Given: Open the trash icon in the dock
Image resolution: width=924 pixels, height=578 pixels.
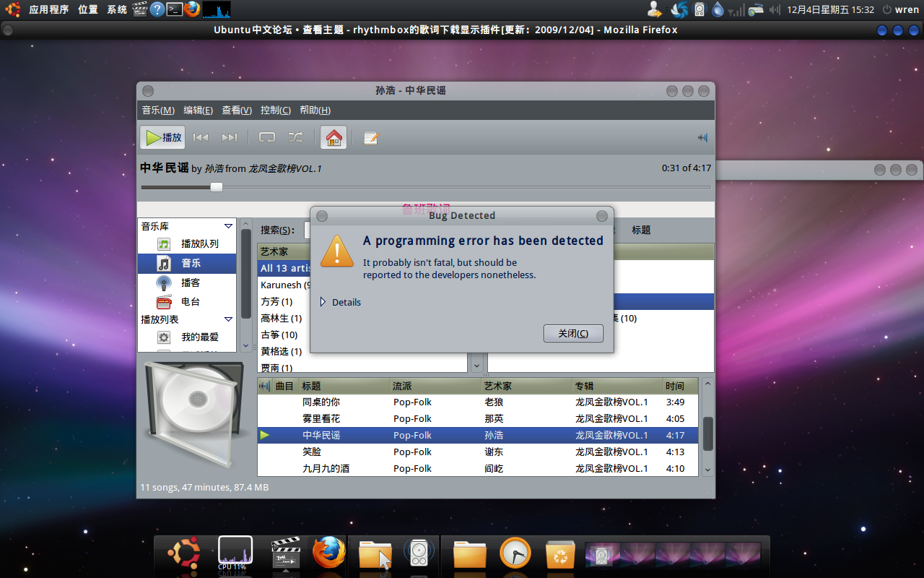Looking at the screenshot, I should point(560,554).
